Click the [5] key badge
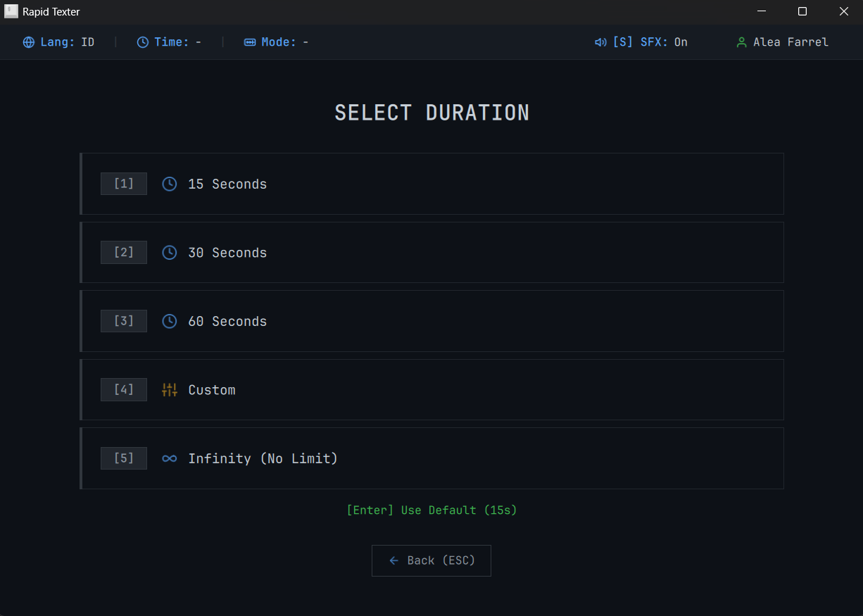Screen dimensions: 863x616 tap(124, 458)
